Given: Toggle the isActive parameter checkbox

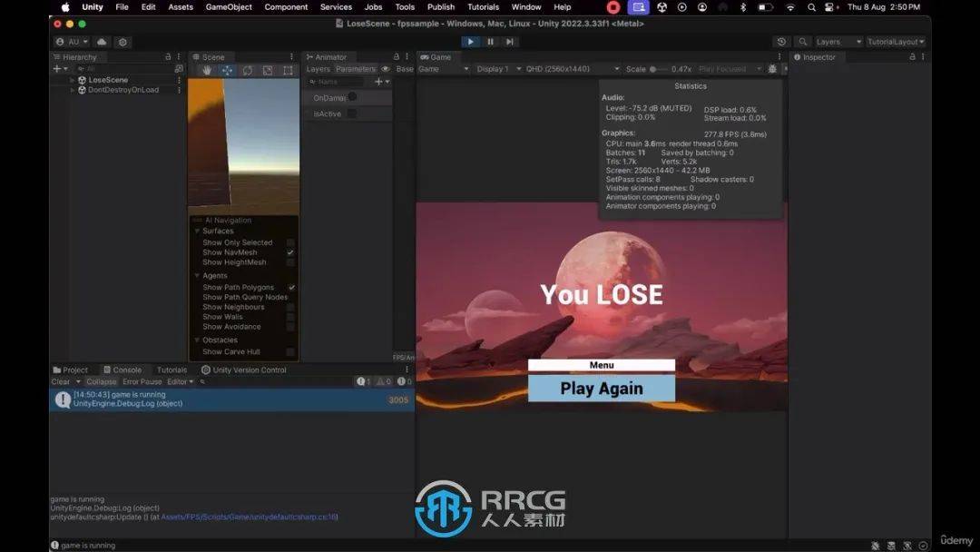Looking at the screenshot, I should tap(352, 113).
